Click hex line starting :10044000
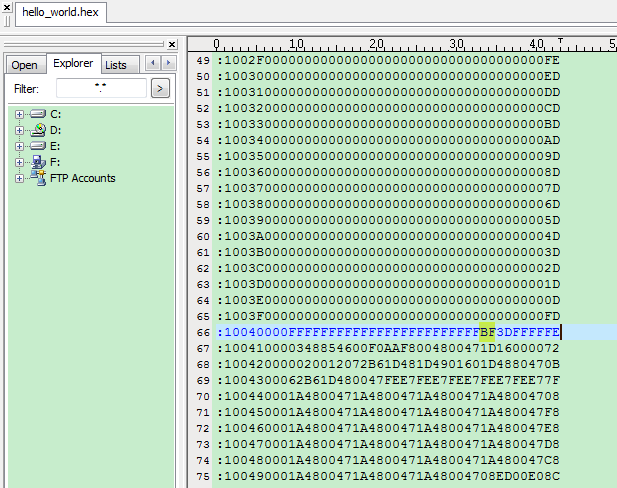The height and width of the screenshot is (488, 617). (388, 396)
